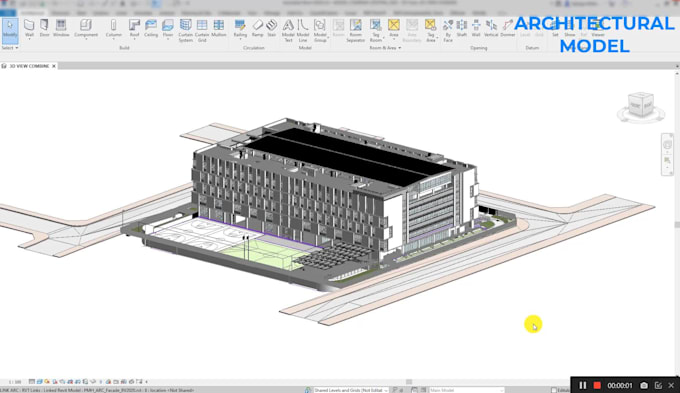
Task: Toggle the editable only checkbox
Action: [x=554, y=390]
